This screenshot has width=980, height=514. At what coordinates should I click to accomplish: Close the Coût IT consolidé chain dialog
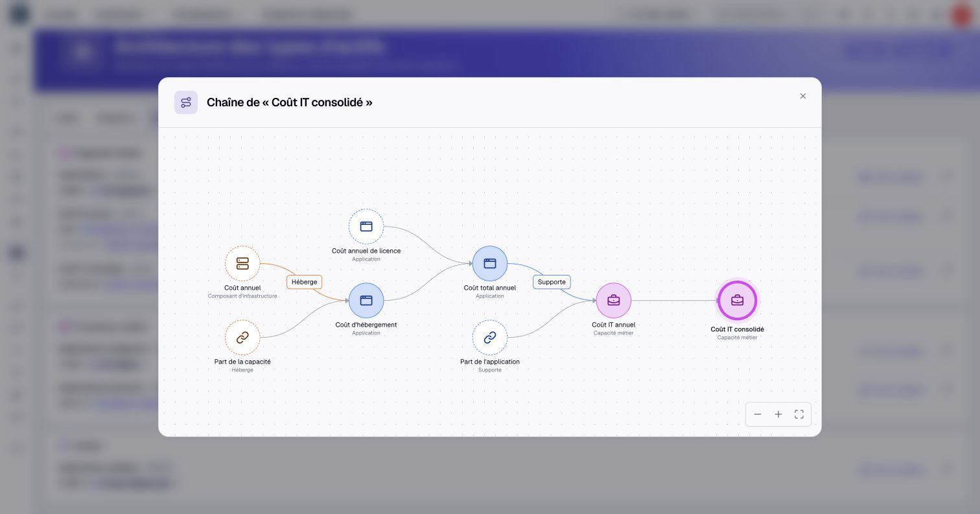point(803,96)
